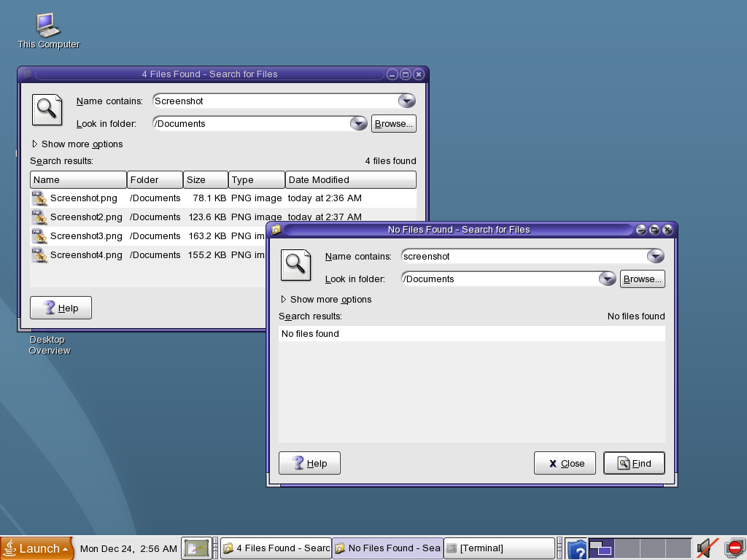The width and height of the screenshot is (747, 560).
Task: Click '123.6 KB' size cell
Action: (207, 217)
